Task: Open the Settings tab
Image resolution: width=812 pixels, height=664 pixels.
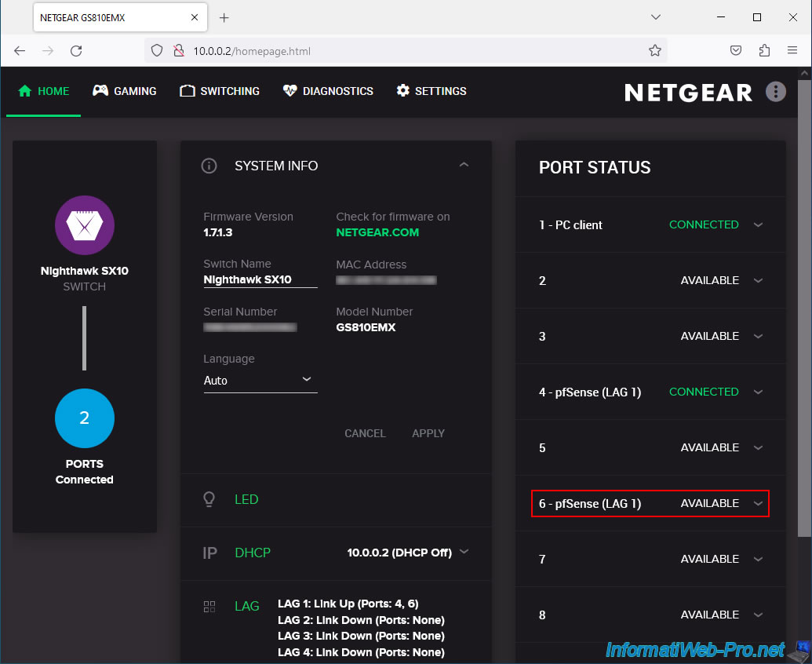Action: point(431,91)
